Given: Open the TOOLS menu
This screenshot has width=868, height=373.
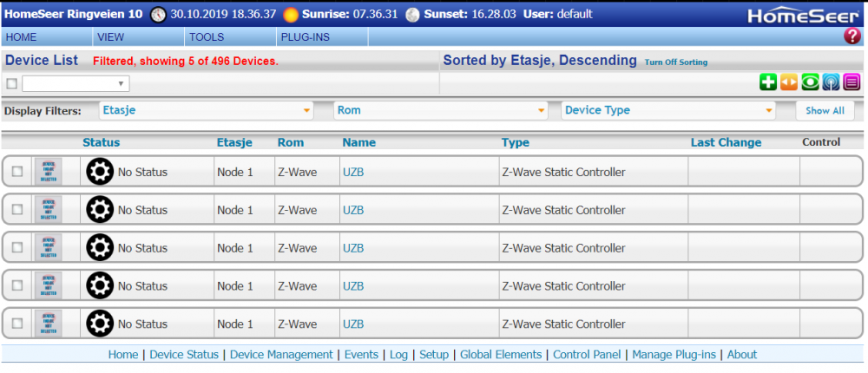Looking at the screenshot, I should tap(207, 37).
